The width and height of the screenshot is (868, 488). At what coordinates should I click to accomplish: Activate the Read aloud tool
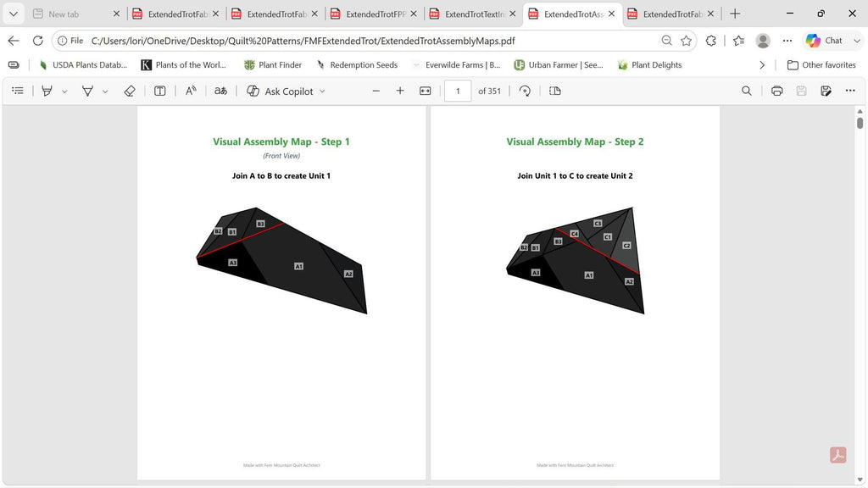(x=191, y=91)
